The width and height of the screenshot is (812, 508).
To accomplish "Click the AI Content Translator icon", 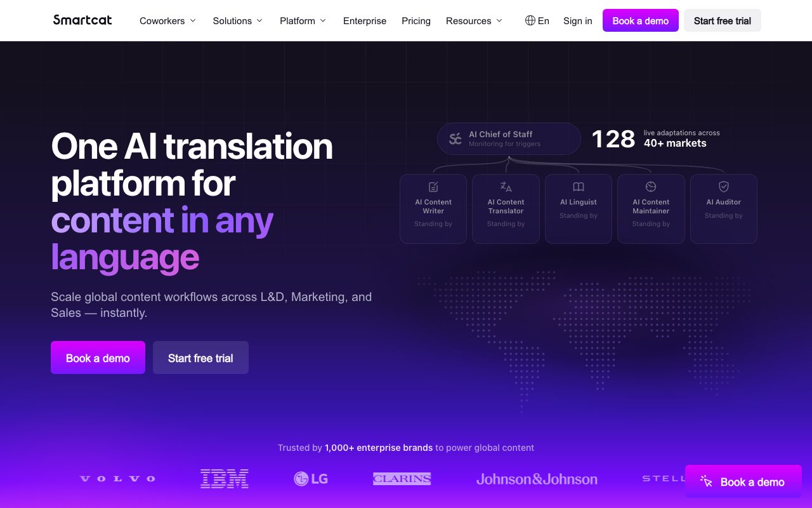I will pyautogui.click(x=506, y=187).
